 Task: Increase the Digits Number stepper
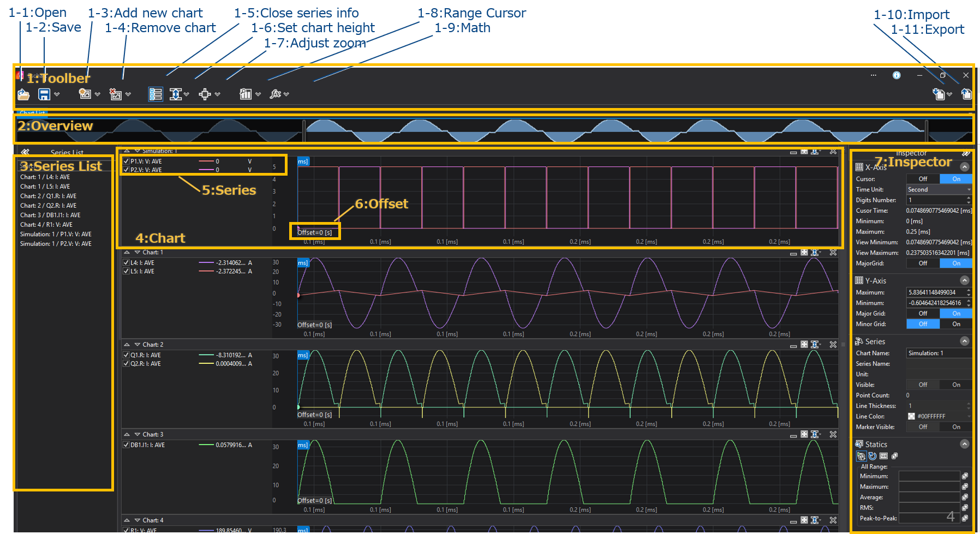point(969,198)
